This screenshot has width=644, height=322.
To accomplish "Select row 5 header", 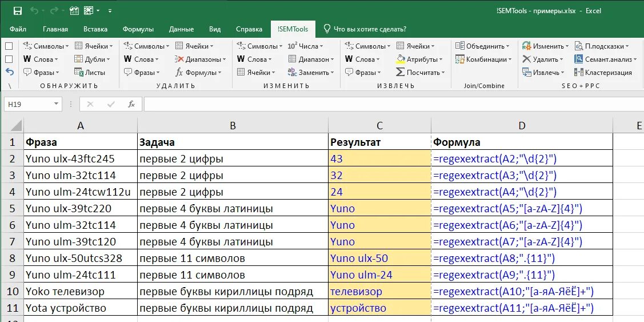I will click(12, 209).
